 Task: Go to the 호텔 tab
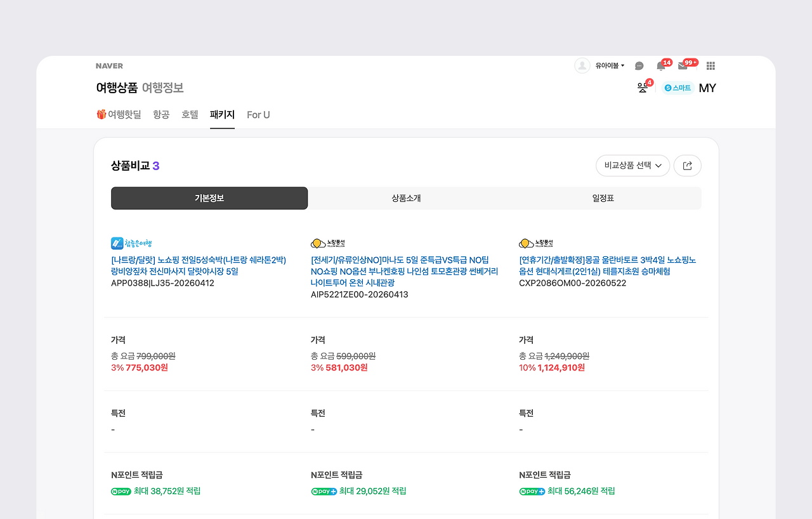pos(190,115)
